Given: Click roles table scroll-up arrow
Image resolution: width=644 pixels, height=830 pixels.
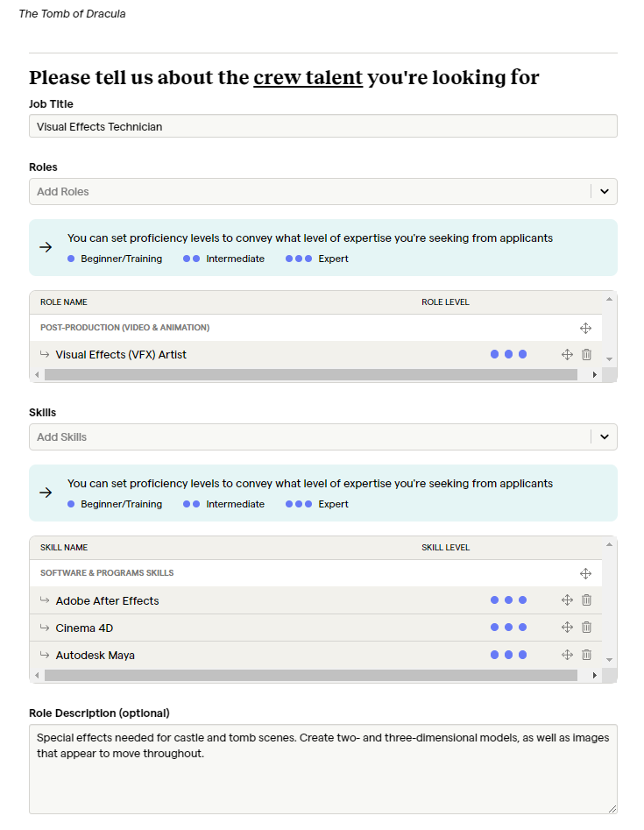Looking at the screenshot, I should click(x=609, y=299).
